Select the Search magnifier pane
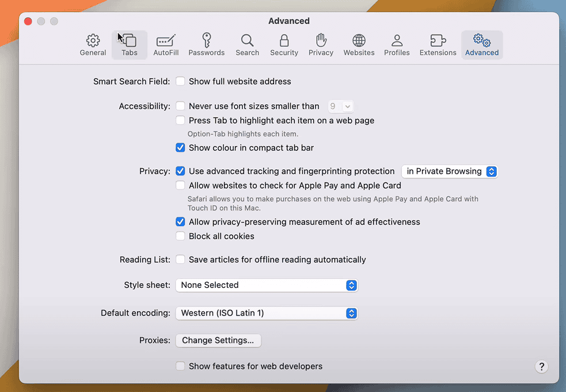 247,45
